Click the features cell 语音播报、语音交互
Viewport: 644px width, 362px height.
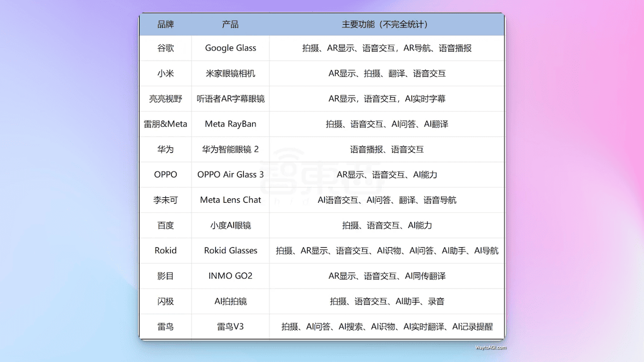click(x=387, y=149)
